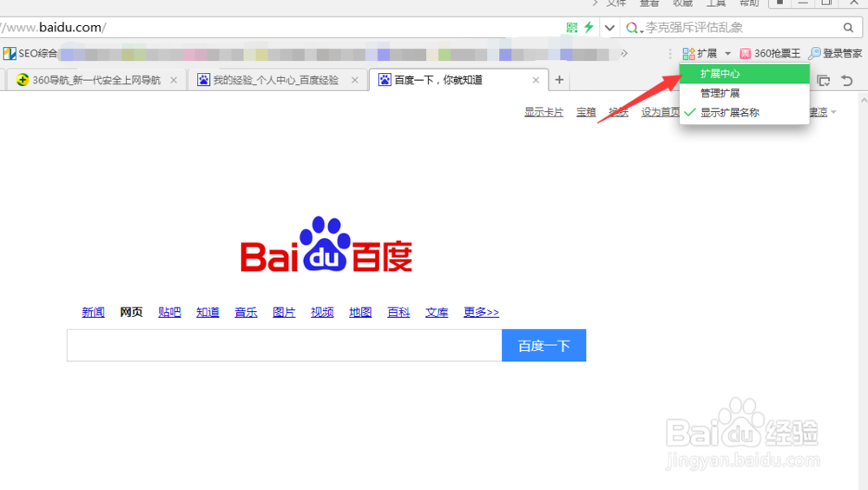The height and width of the screenshot is (490, 868).
Task: Click the green lightning speed-mode icon
Action: pyautogui.click(x=589, y=27)
